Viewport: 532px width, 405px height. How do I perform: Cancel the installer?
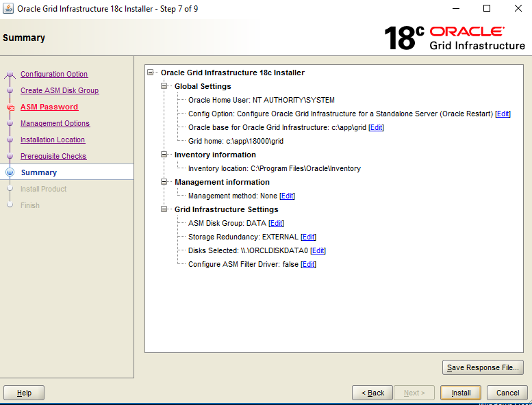coord(507,393)
